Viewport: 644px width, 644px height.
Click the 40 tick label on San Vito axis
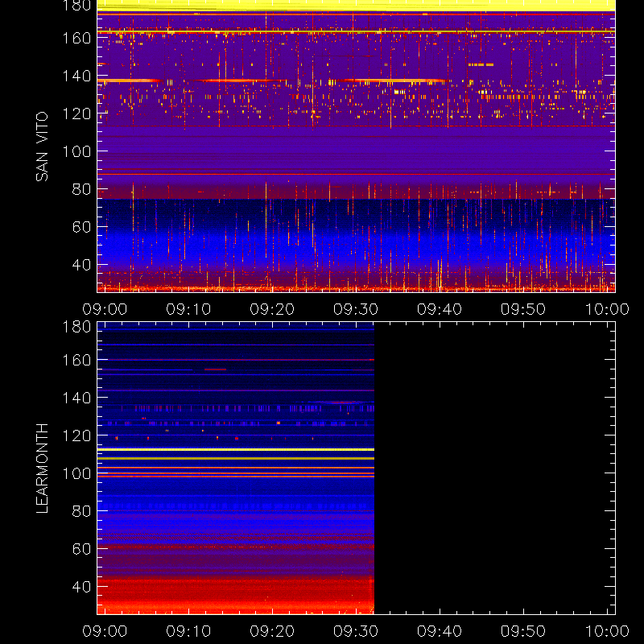(82, 265)
